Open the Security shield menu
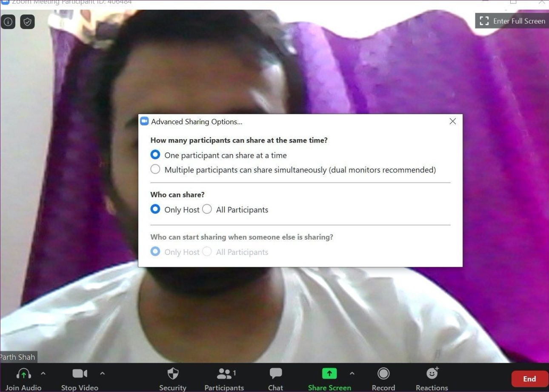The height and width of the screenshot is (392, 549). click(x=172, y=374)
